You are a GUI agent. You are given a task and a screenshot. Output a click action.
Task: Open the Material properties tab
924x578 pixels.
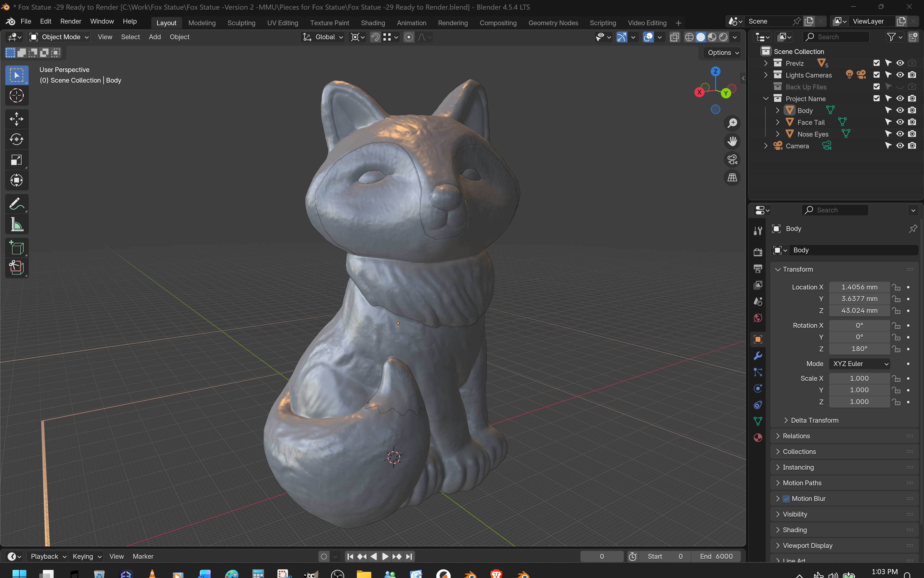(x=757, y=438)
